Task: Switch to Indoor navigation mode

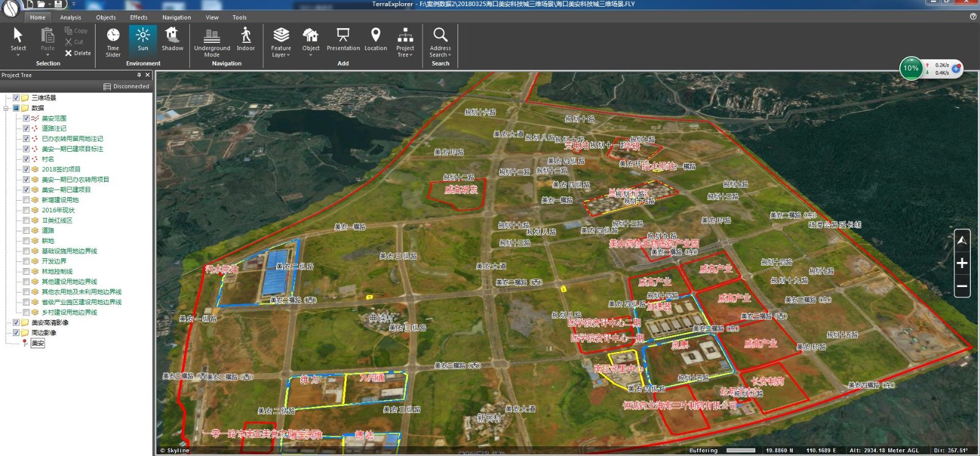Action: 246,39
